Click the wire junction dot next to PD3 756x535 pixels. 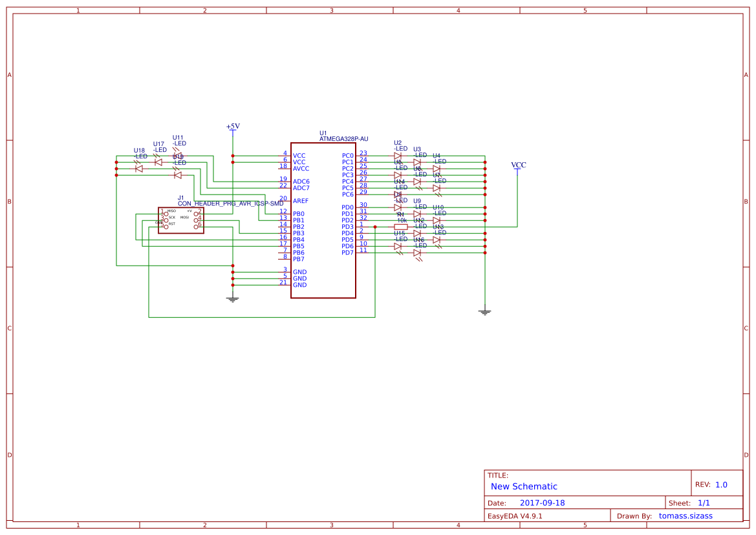coord(375,227)
